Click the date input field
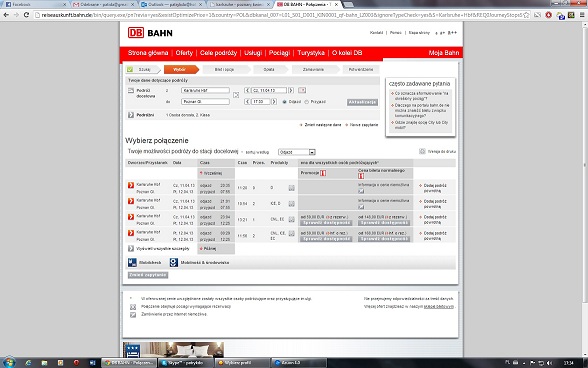Viewport: 588px width, 368px height. (269, 90)
